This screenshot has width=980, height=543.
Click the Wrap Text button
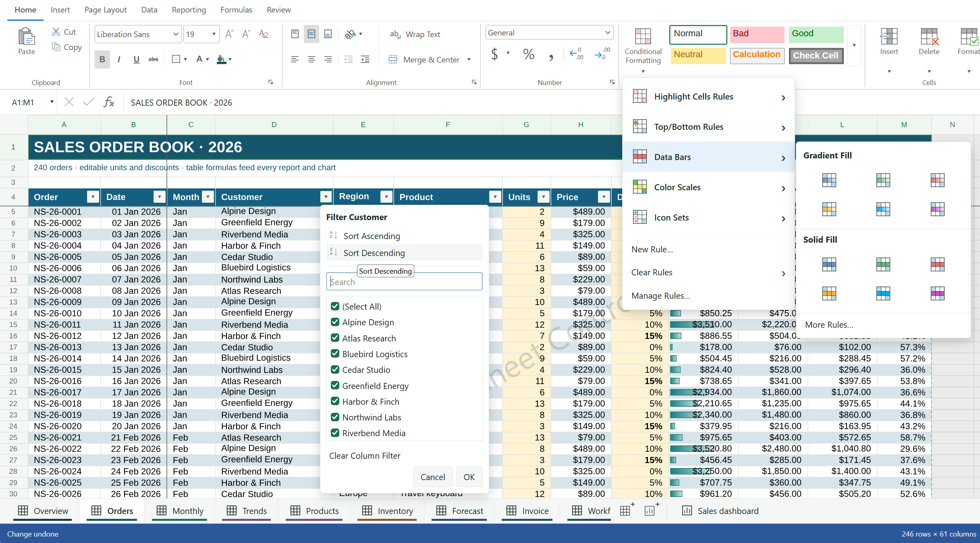[415, 34]
